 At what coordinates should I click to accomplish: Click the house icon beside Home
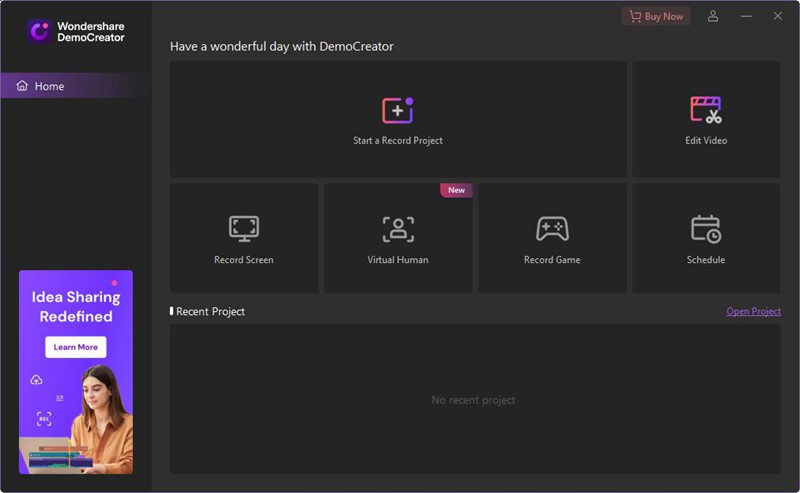coord(22,85)
